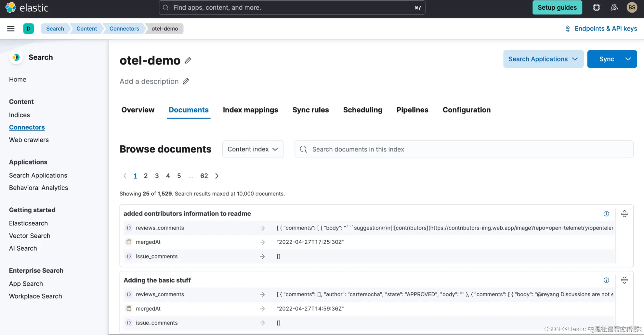Screen dimensions: 644x335
Task: Click the pencil icon next to otel-demo title
Action: click(188, 60)
